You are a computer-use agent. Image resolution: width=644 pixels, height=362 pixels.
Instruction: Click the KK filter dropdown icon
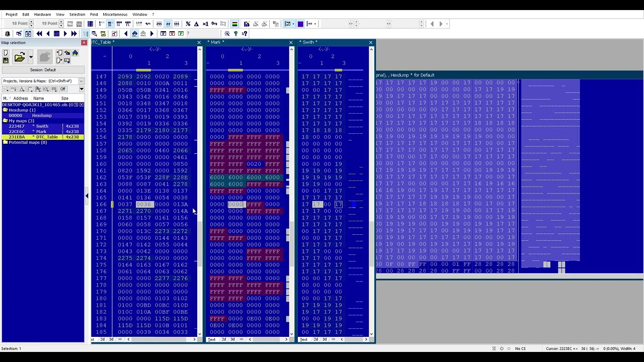(46, 89)
